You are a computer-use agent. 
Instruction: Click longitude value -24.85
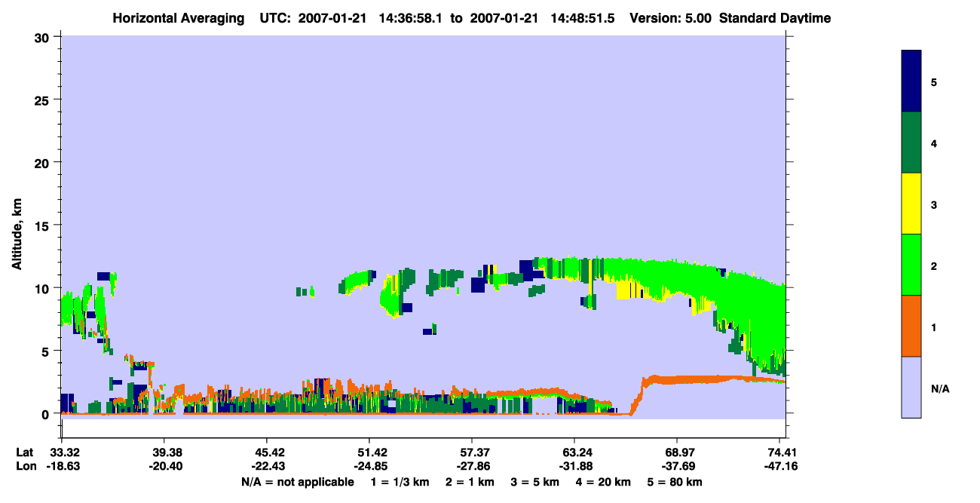(369, 466)
